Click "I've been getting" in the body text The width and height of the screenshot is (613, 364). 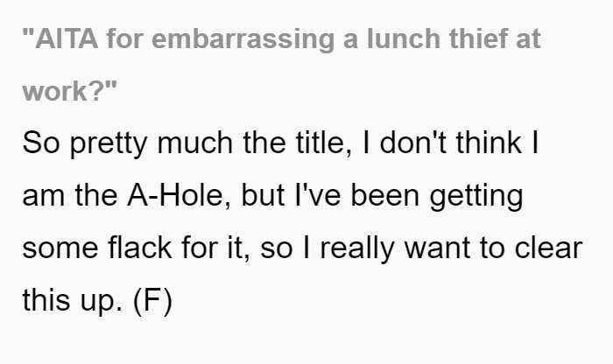pos(409,197)
